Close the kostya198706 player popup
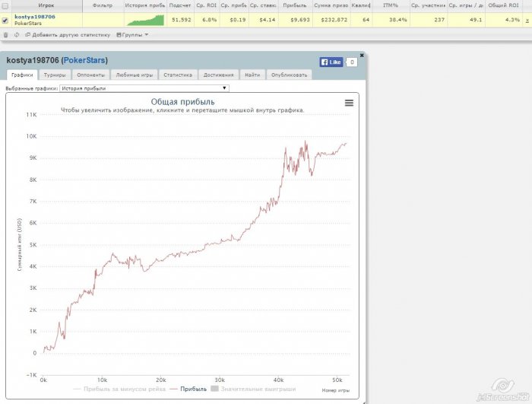 [x=362, y=55]
